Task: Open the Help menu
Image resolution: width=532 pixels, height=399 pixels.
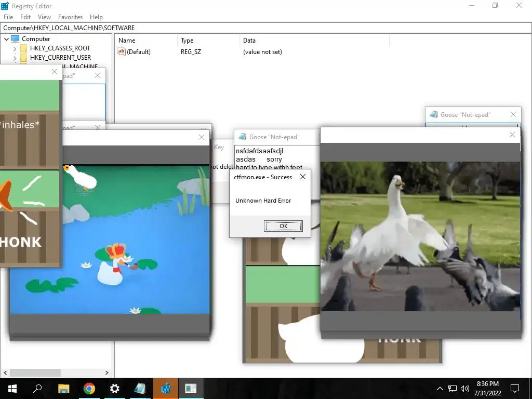Action: click(x=96, y=17)
